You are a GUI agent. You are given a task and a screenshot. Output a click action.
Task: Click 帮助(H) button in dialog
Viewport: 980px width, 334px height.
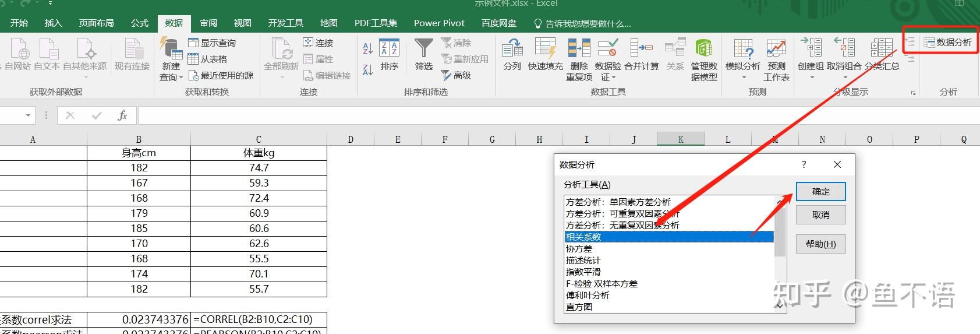point(820,244)
